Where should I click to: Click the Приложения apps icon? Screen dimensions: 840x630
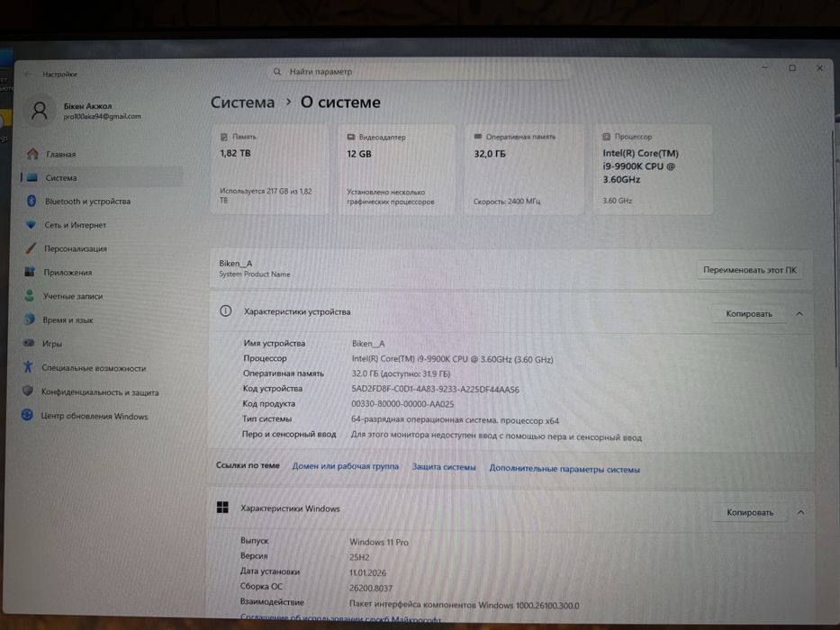[30, 272]
